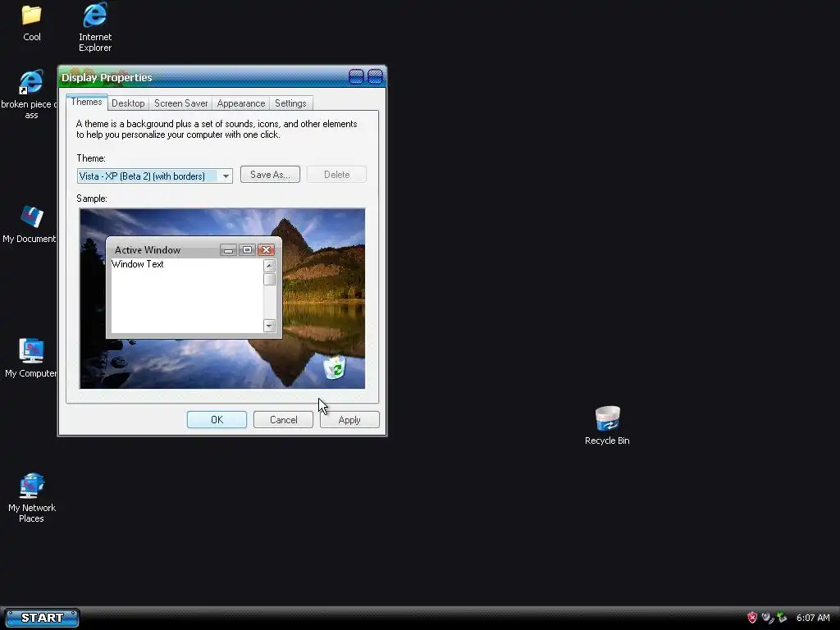Screen dimensions: 840x630
Task: Switch to the Desktop tab
Action: 128,103
